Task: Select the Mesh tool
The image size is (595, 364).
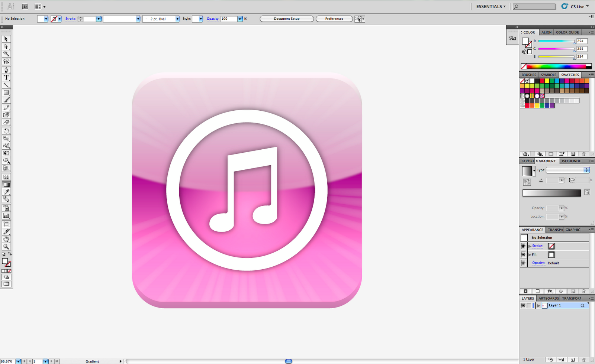Action: click(6, 177)
